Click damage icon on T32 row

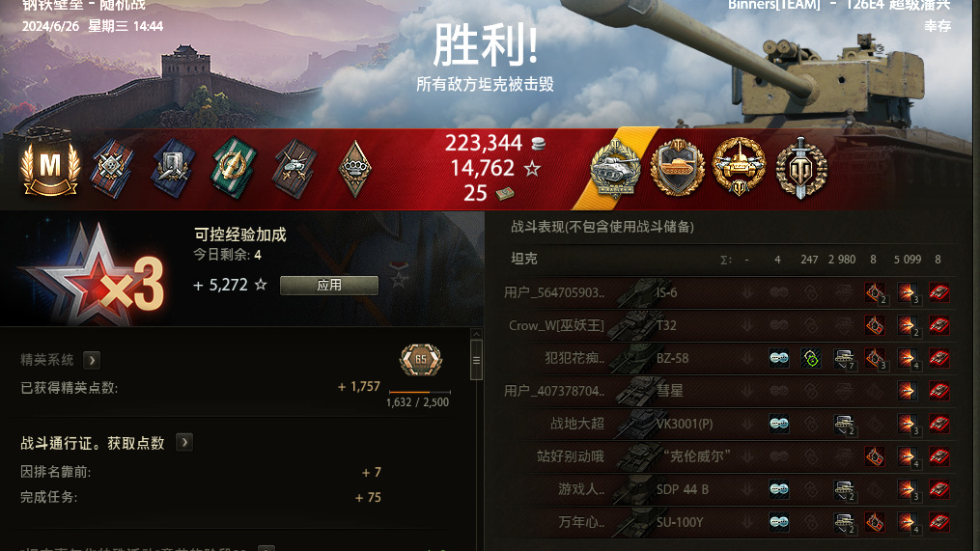tap(907, 325)
